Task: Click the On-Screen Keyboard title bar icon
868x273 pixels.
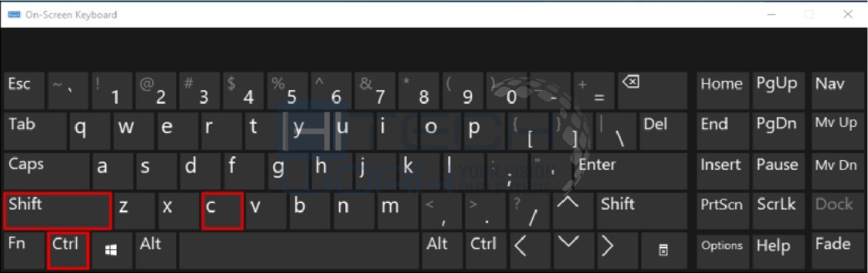Action: pos(14,15)
